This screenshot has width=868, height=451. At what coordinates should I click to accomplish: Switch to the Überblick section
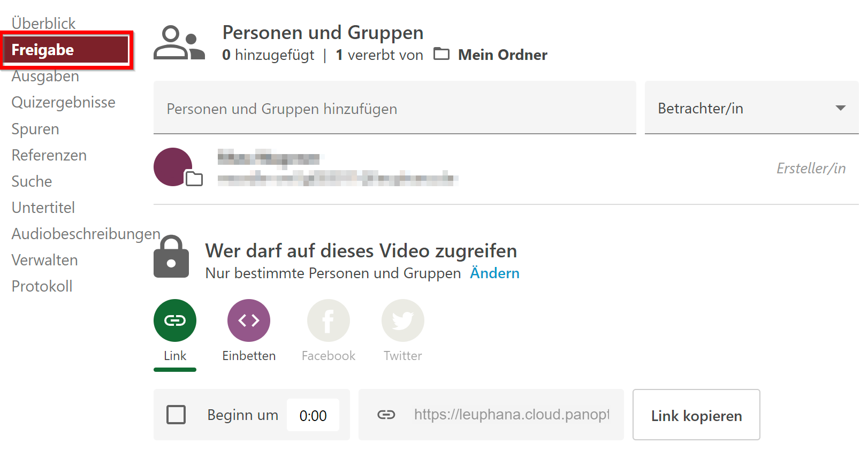coord(44,24)
